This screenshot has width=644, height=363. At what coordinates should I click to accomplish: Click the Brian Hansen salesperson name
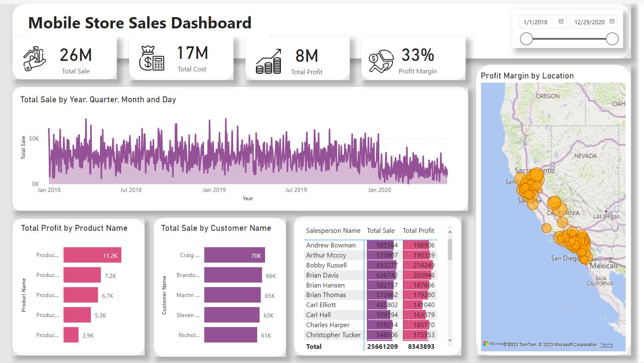point(325,285)
